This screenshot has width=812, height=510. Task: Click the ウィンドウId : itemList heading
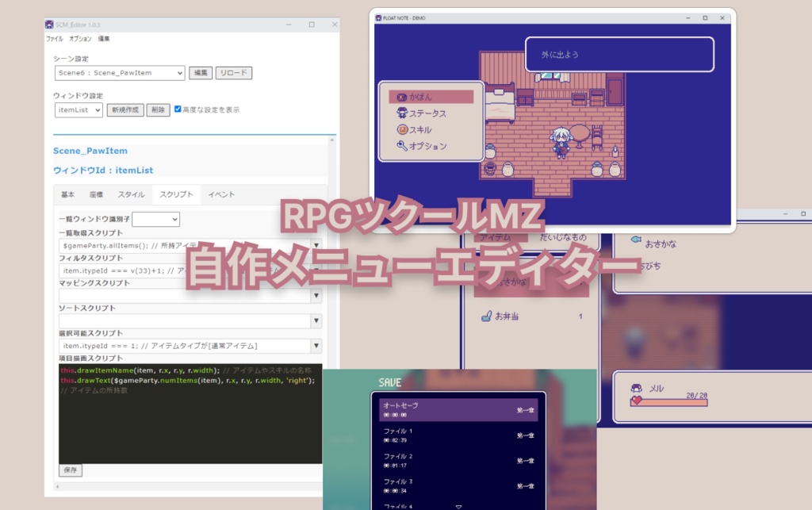pyautogui.click(x=103, y=171)
